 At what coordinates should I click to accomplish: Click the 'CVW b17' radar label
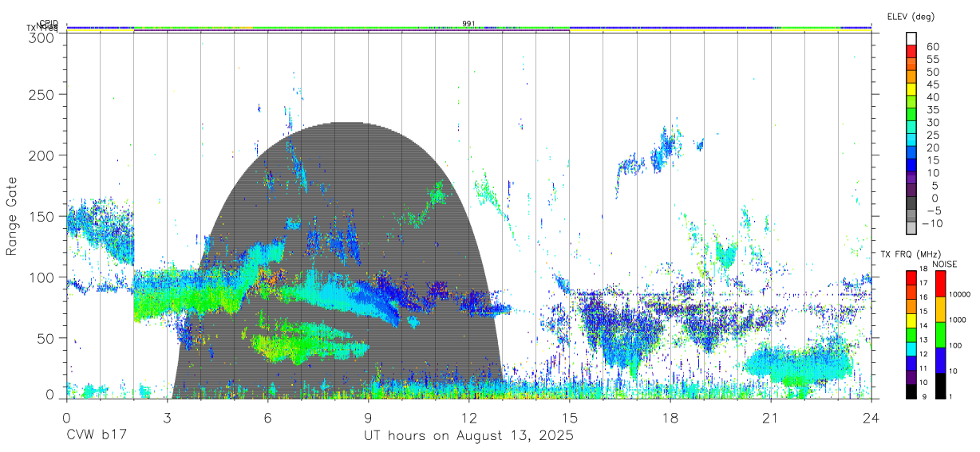pyautogui.click(x=96, y=436)
